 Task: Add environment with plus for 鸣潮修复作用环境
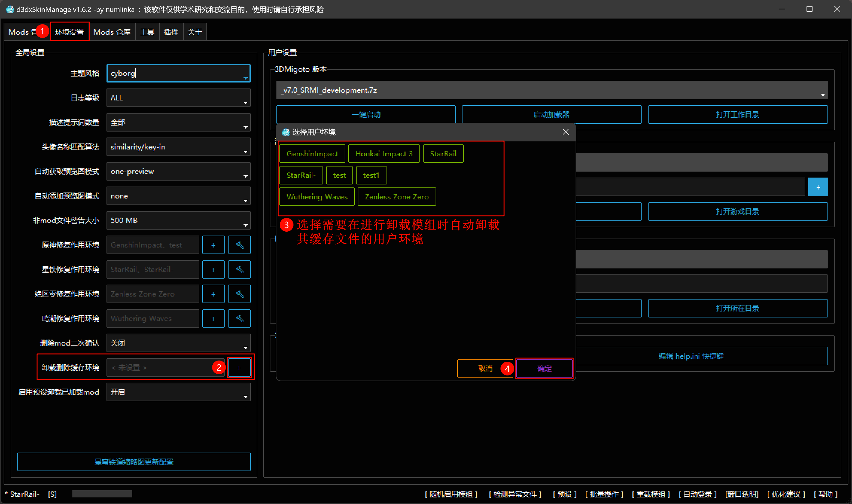click(x=213, y=318)
